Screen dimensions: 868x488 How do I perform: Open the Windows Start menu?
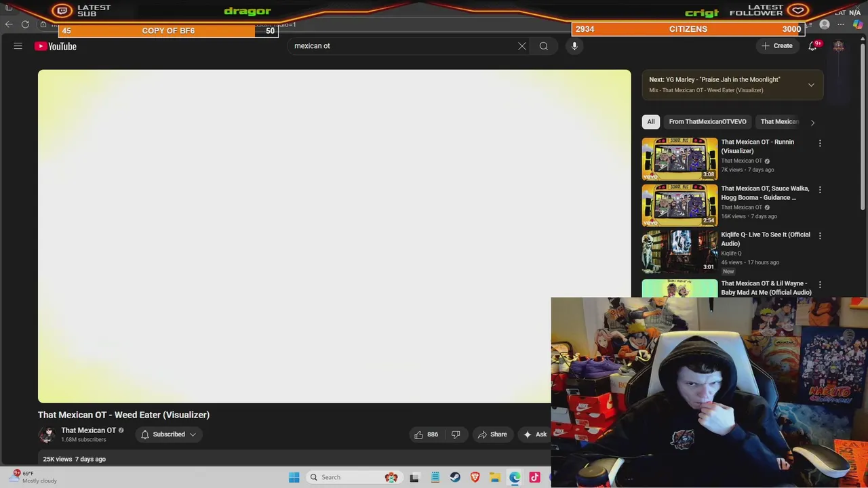pyautogui.click(x=294, y=477)
